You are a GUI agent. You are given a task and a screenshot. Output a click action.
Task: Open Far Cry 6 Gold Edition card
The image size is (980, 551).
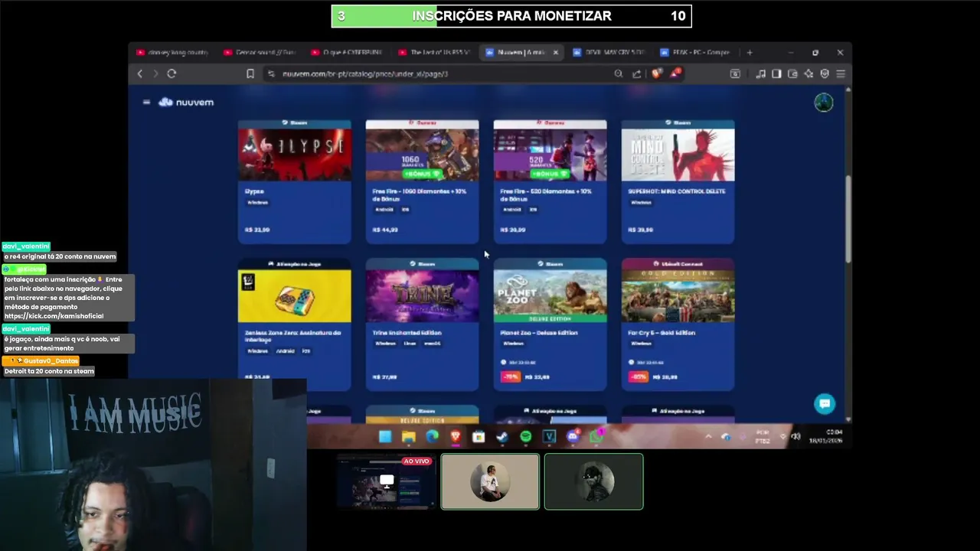pyautogui.click(x=678, y=323)
